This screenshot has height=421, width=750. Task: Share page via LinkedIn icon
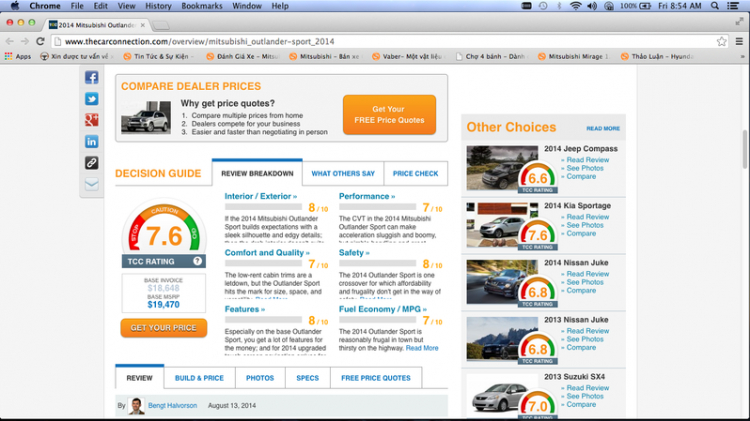click(x=91, y=142)
